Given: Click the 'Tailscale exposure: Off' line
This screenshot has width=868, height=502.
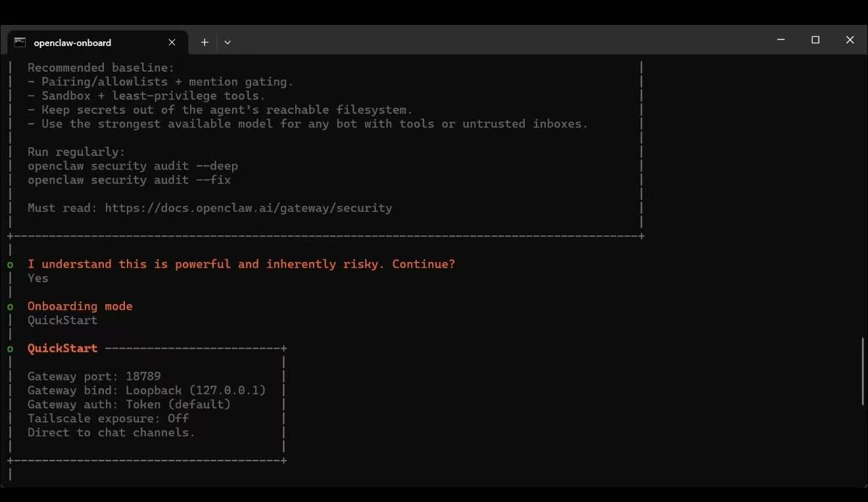Looking at the screenshot, I should pyautogui.click(x=108, y=419).
